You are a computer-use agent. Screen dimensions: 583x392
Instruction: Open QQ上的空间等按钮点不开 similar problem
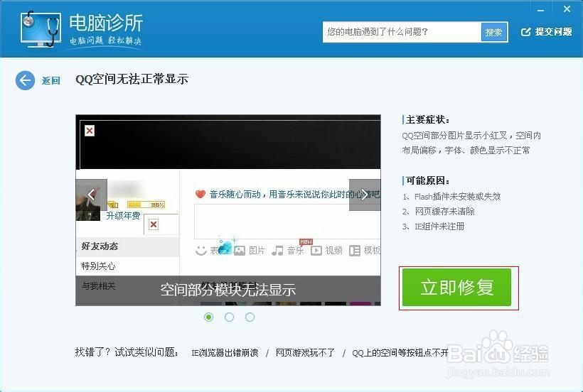pos(400,353)
